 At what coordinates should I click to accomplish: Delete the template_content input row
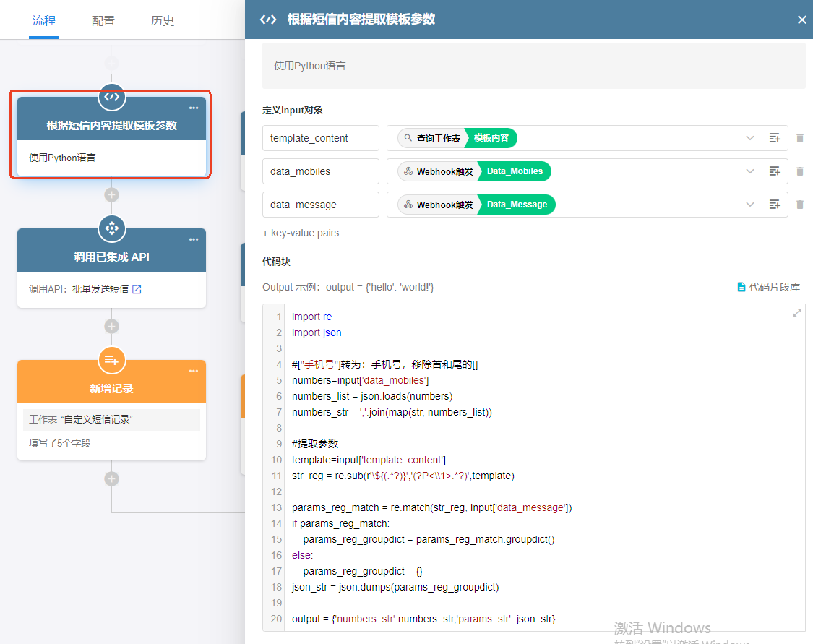coord(799,138)
